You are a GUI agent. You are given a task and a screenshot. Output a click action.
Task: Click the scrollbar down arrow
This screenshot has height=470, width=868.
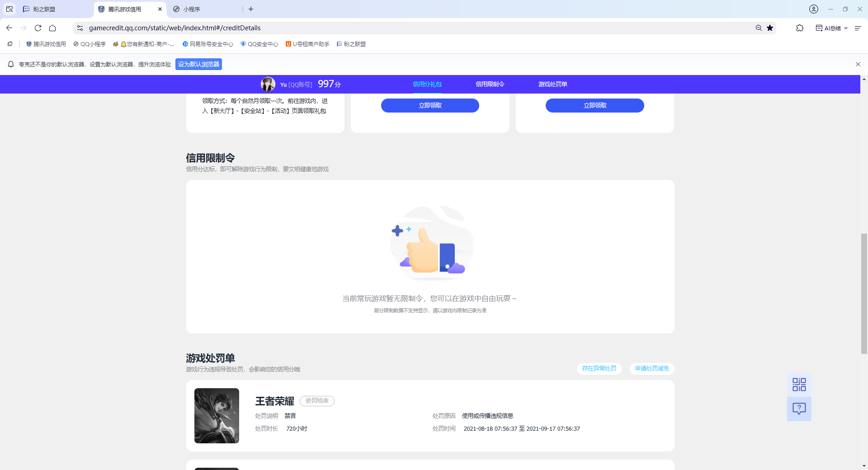coord(864,466)
